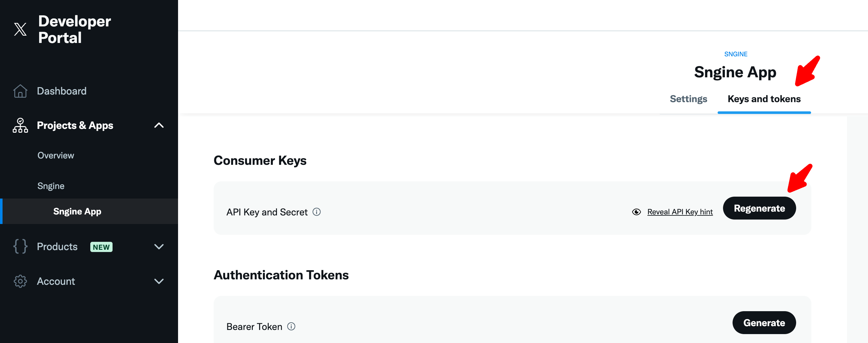Collapse the Projects & Apps section
The image size is (868, 343).
(x=159, y=125)
